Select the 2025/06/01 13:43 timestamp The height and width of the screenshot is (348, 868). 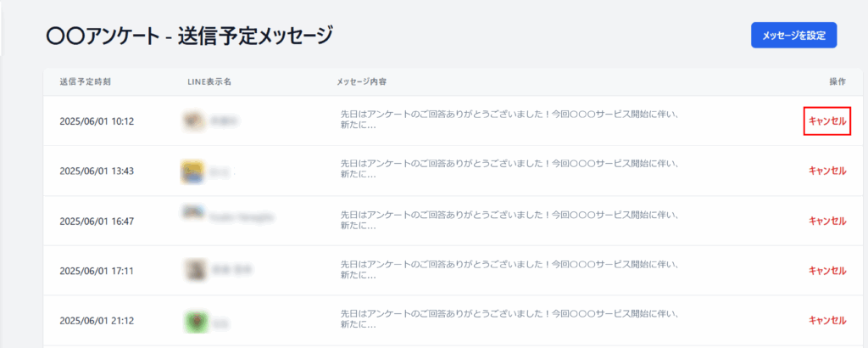97,171
